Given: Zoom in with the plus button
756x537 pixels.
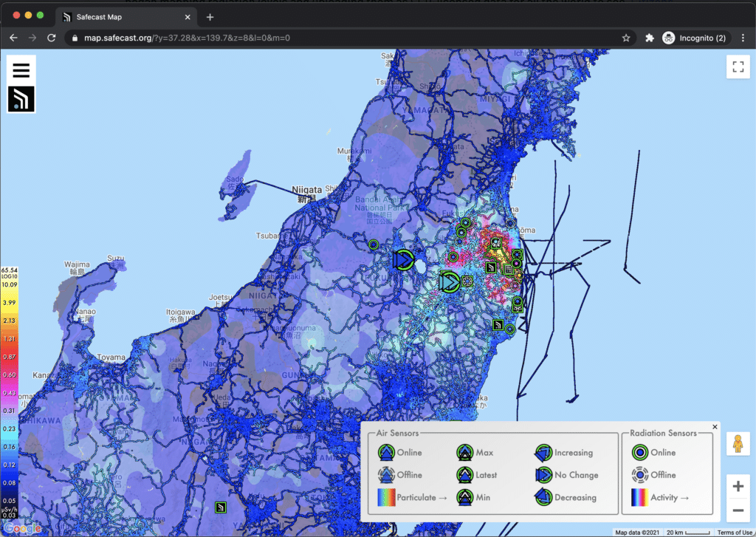Looking at the screenshot, I should click(x=738, y=486).
